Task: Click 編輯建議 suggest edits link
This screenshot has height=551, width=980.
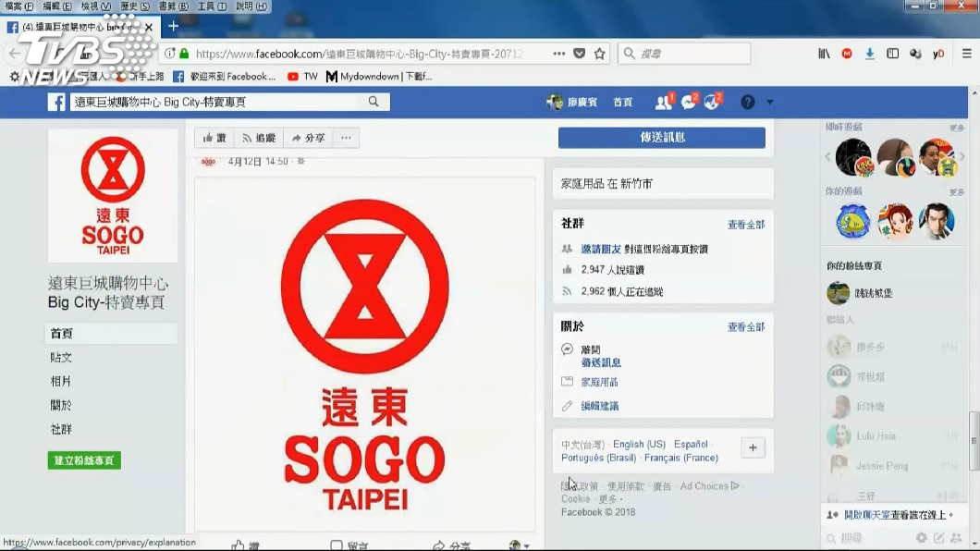Action: pyautogui.click(x=600, y=406)
